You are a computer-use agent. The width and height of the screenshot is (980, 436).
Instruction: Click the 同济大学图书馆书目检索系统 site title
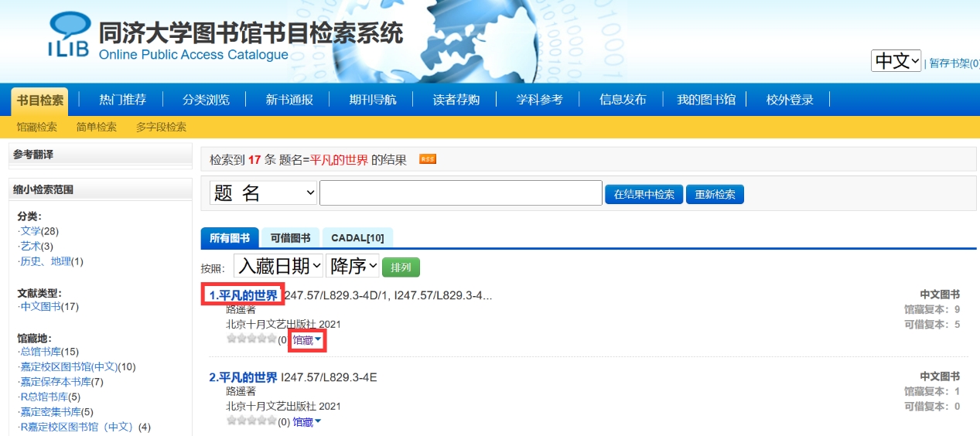(x=251, y=34)
